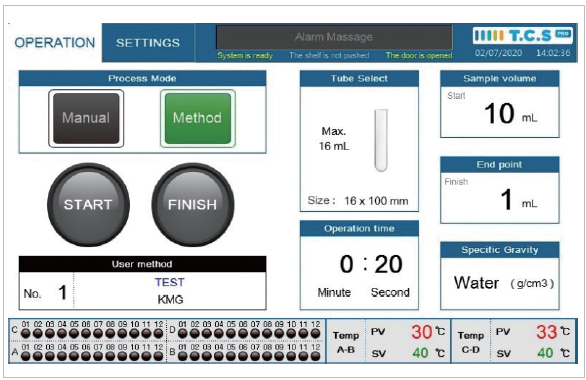Select position indicator 01 in rack A
The image size is (586, 380).
(x=25, y=356)
